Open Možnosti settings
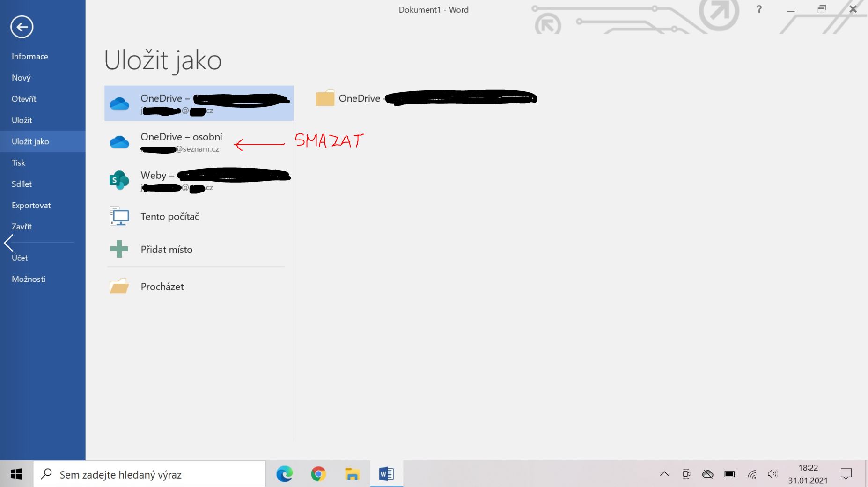The width and height of the screenshot is (868, 487). pyautogui.click(x=29, y=279)
